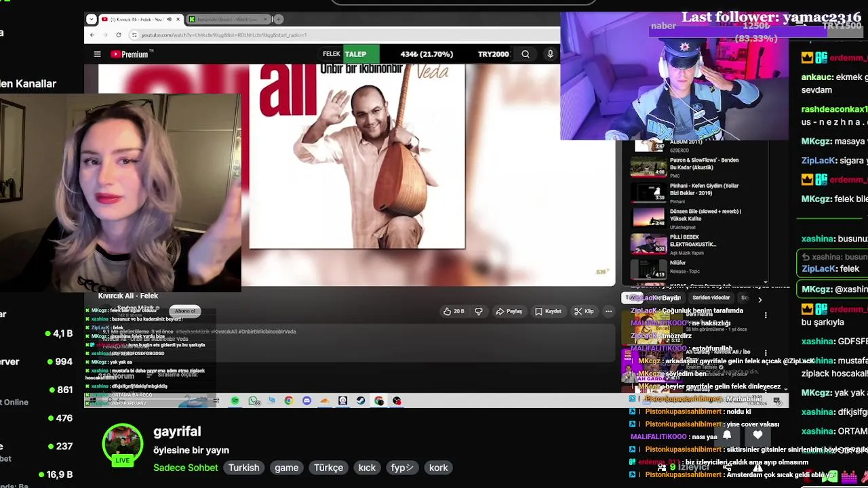The image size is (868, 488).
Task: Like the video (20 B)
Action: tap(453, 311)
